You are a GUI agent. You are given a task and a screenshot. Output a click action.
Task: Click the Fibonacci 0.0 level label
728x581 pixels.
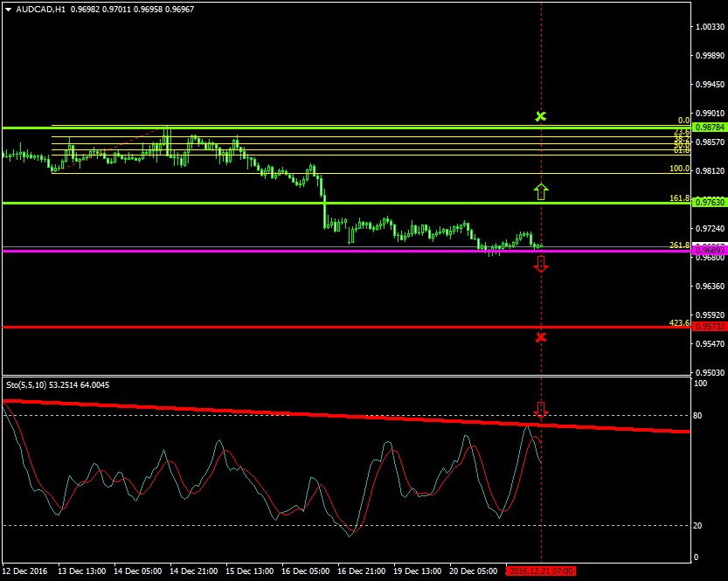point(684,121)
